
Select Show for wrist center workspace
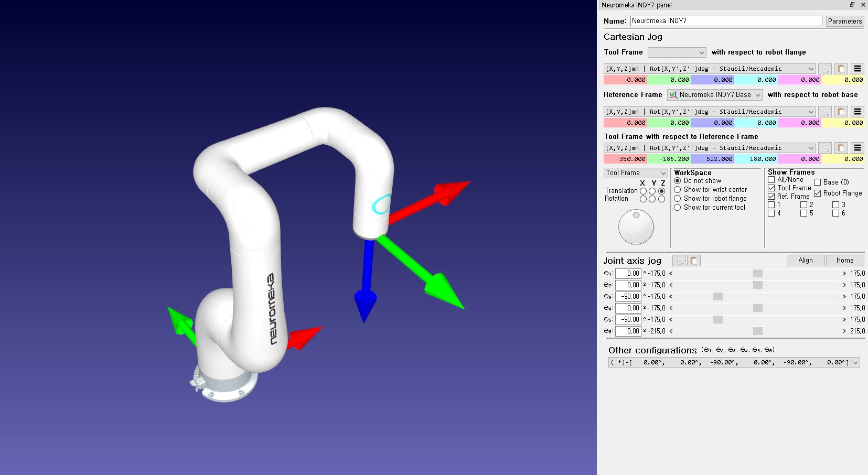(x=678, y=190)
